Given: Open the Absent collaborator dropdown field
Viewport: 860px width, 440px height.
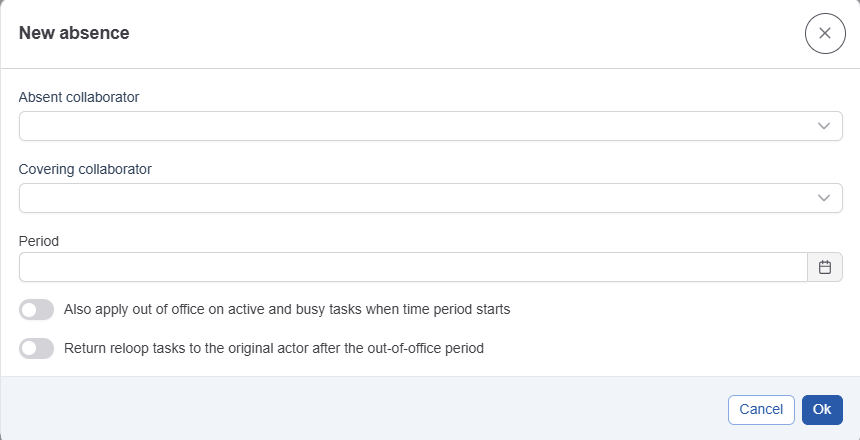Looking at the screenshot, I should (x=410, y=126).
